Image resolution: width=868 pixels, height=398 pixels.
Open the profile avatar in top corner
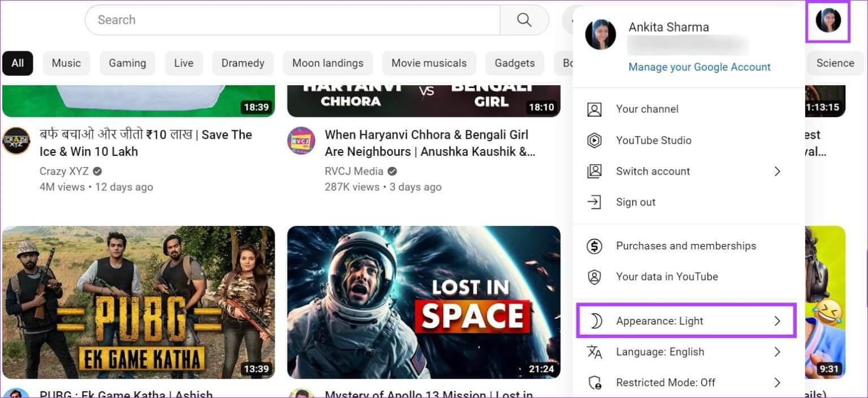coord(828,21)
